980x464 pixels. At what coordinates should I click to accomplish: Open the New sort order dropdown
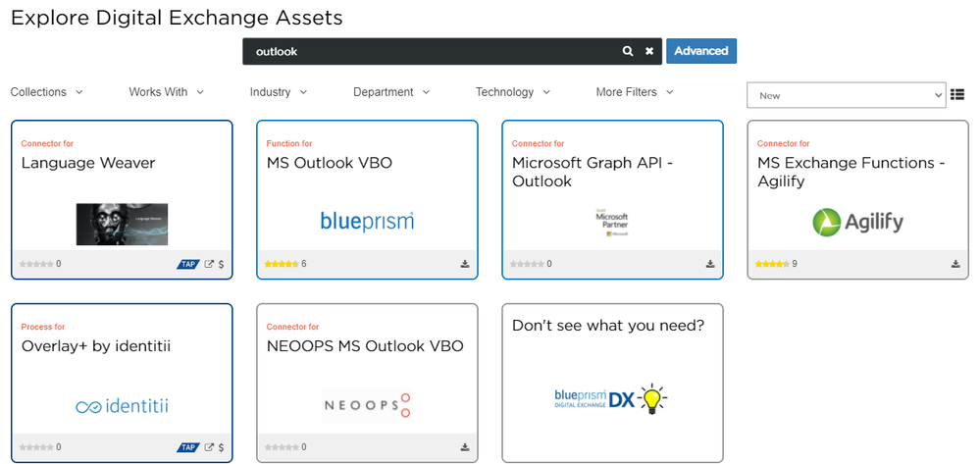click(846, 95)
